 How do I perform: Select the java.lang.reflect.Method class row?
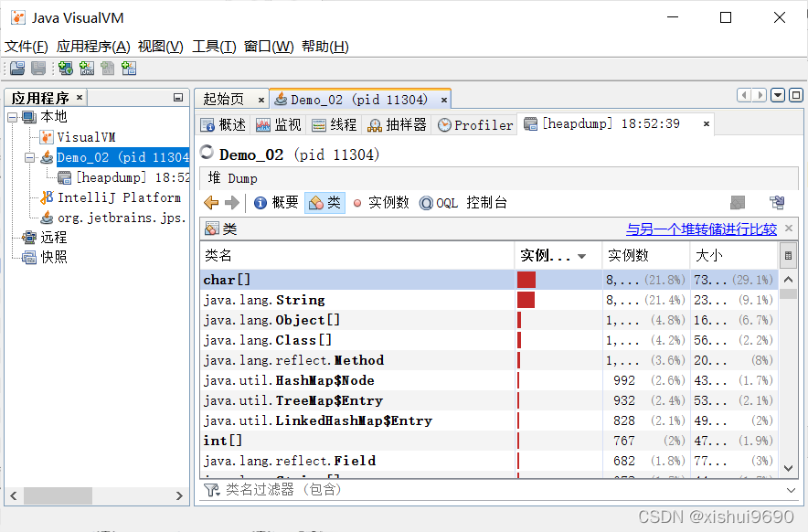click(x=489, y=360)
